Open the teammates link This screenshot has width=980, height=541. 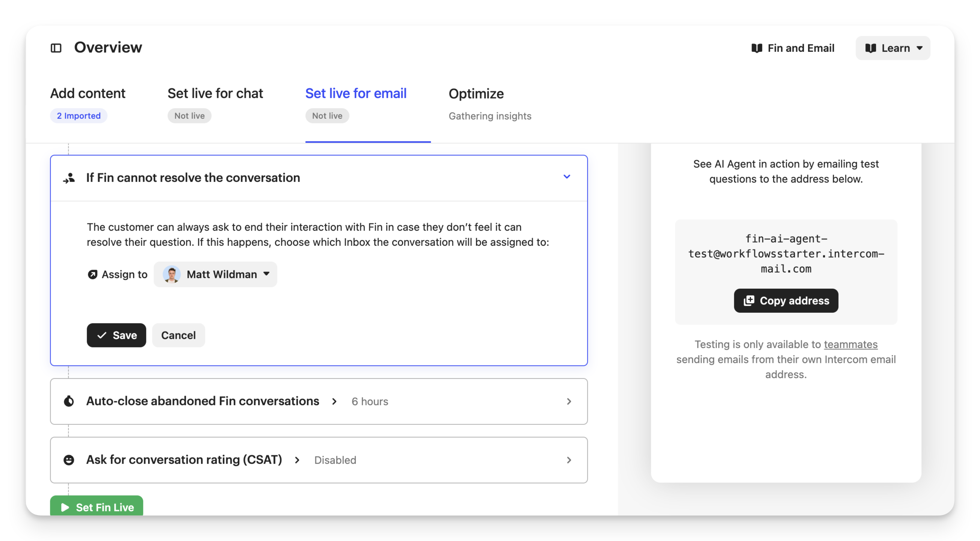[851, 344]
